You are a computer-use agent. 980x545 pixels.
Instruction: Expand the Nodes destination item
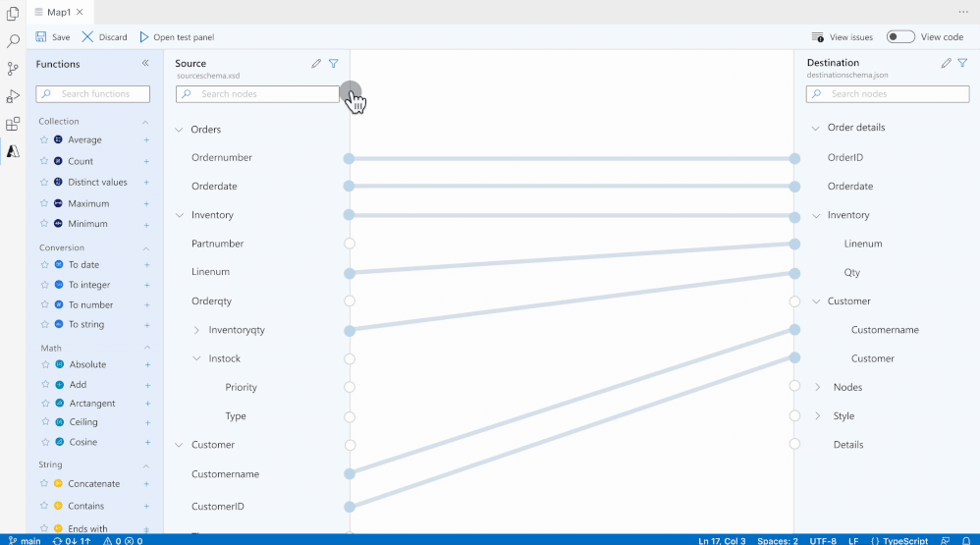point(818,388)
